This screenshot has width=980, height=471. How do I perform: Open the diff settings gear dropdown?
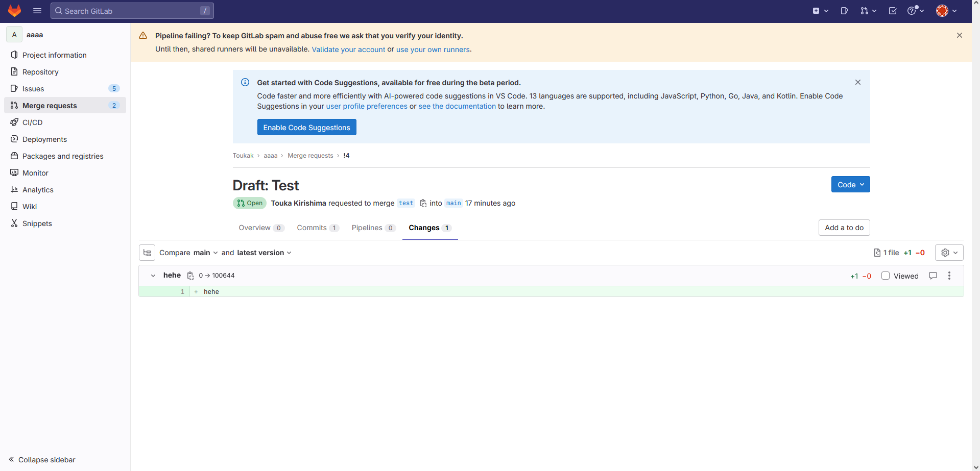click(949, 253)
